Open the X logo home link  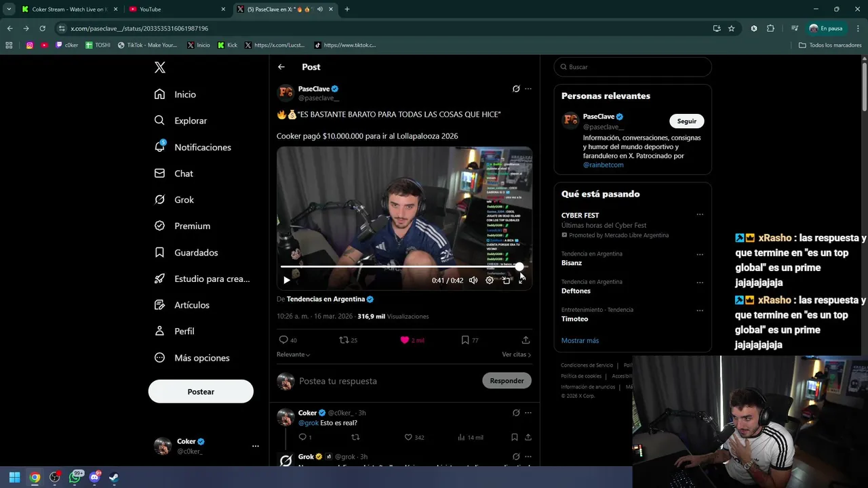(x=159, y=67)
